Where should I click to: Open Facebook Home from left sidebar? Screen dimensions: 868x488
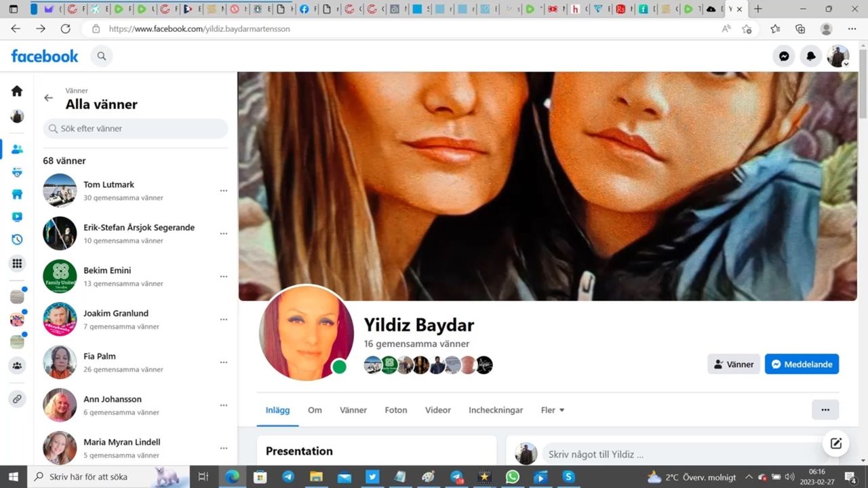(17, 91)
